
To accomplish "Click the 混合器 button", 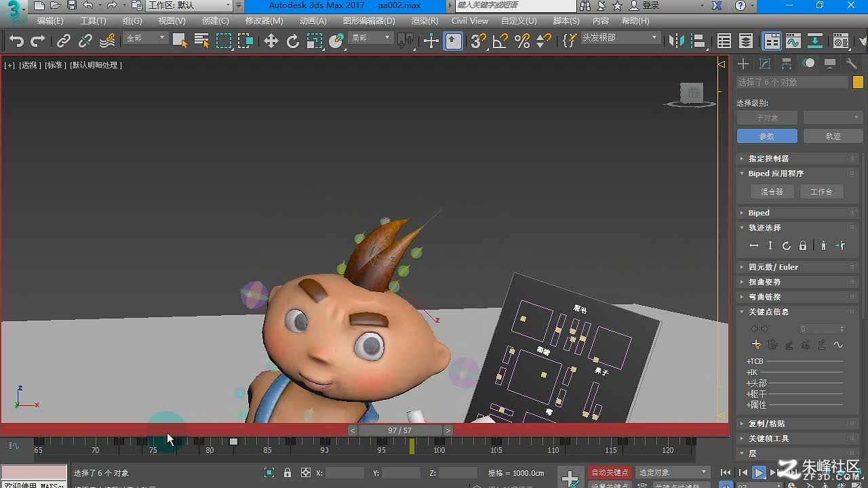I will (x=772, y=192).
